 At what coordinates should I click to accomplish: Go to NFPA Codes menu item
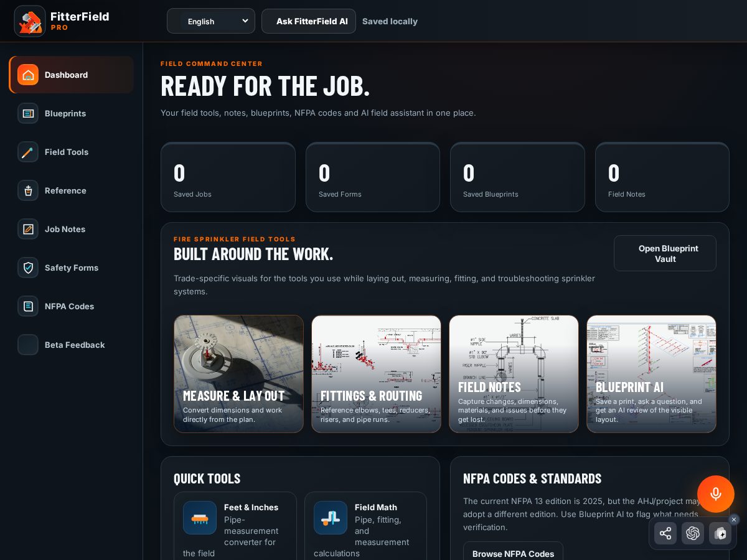click(71, 306)
